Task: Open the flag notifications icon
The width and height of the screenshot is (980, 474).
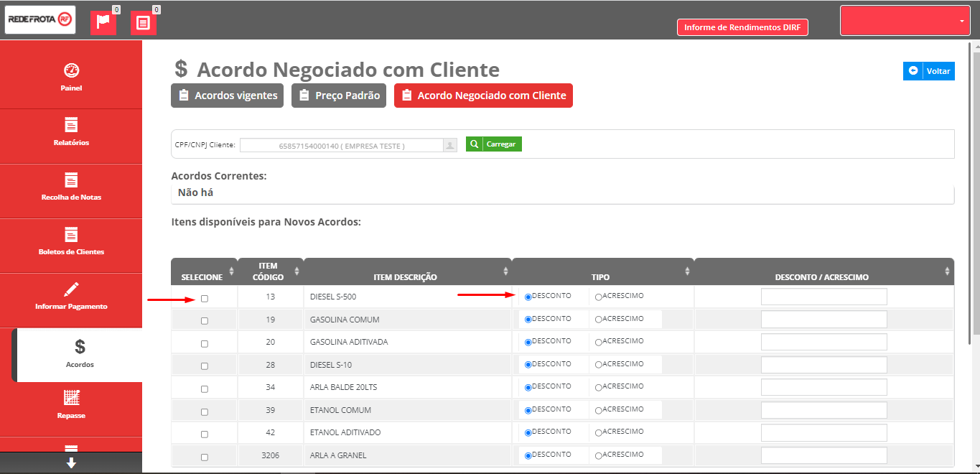Action: pyautogui.click(x=103, y=23)
